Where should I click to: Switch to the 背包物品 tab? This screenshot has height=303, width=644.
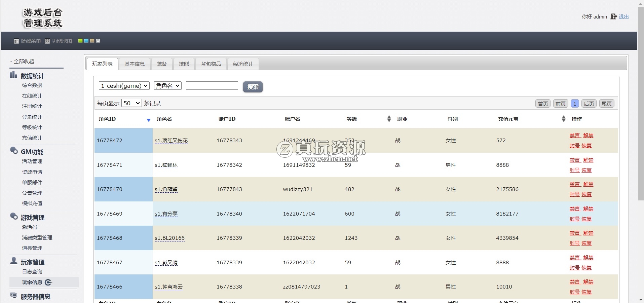211,64
